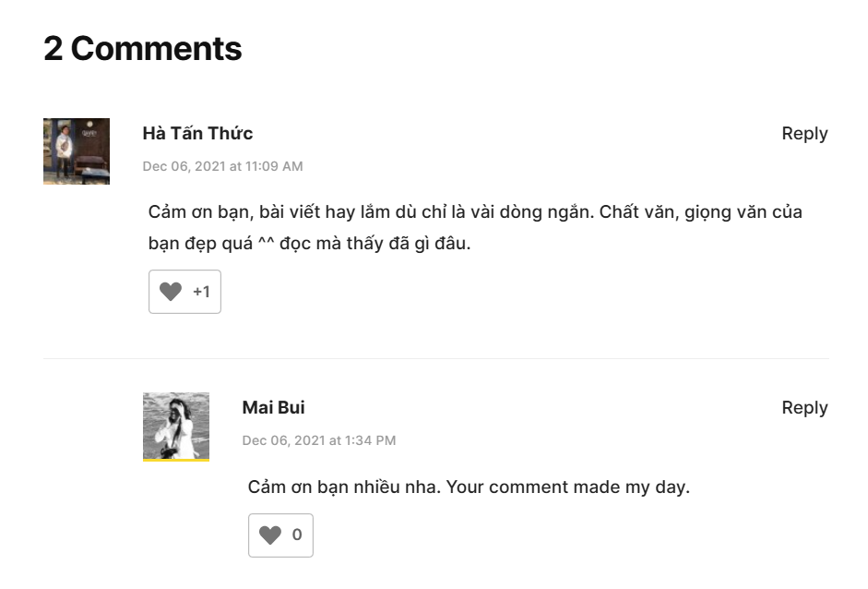Click Reply on Mai Bui's comment
This screenshot has height=589, width=868.
pyautogui.click(x=804, y=407)
